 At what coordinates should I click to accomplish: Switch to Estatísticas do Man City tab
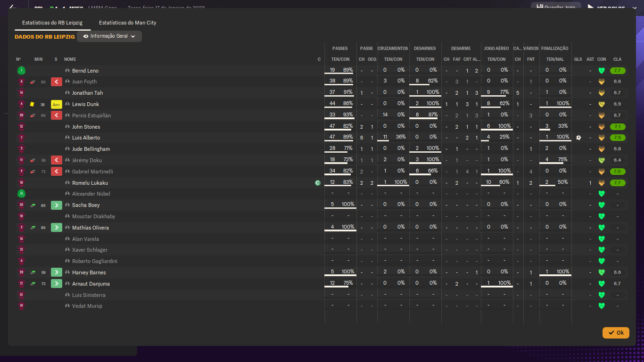(x=128, y=23)
